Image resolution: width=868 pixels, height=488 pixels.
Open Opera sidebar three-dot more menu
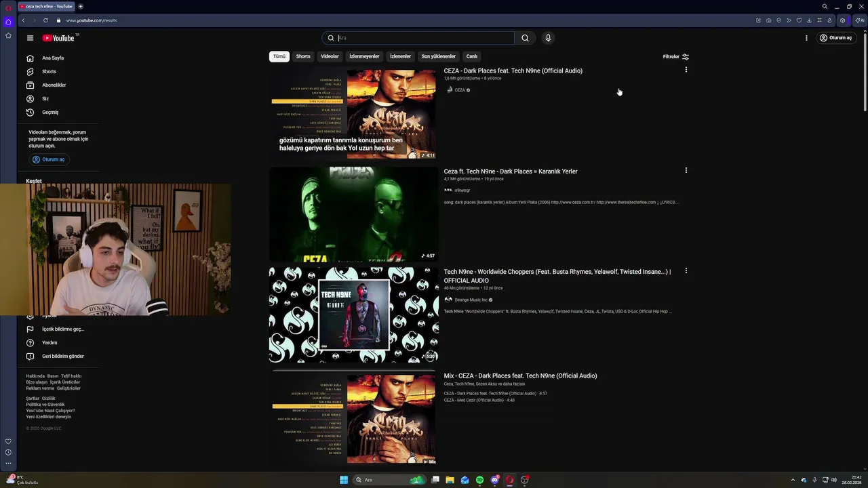(8, 464)
